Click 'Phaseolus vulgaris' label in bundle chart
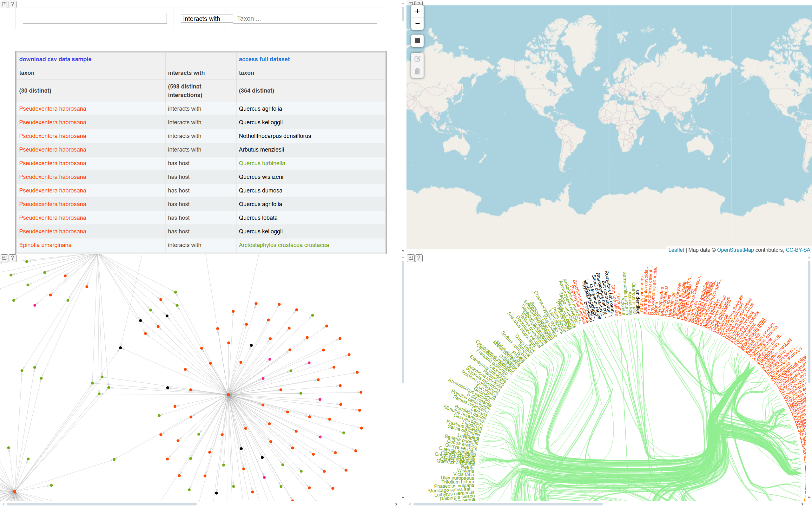Screen dimensions: 812x507 (x=454, y=486)
